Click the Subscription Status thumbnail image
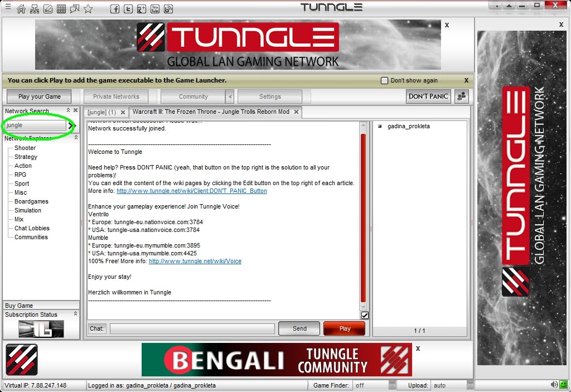The image size is (571, 392). tap(41, 328)
